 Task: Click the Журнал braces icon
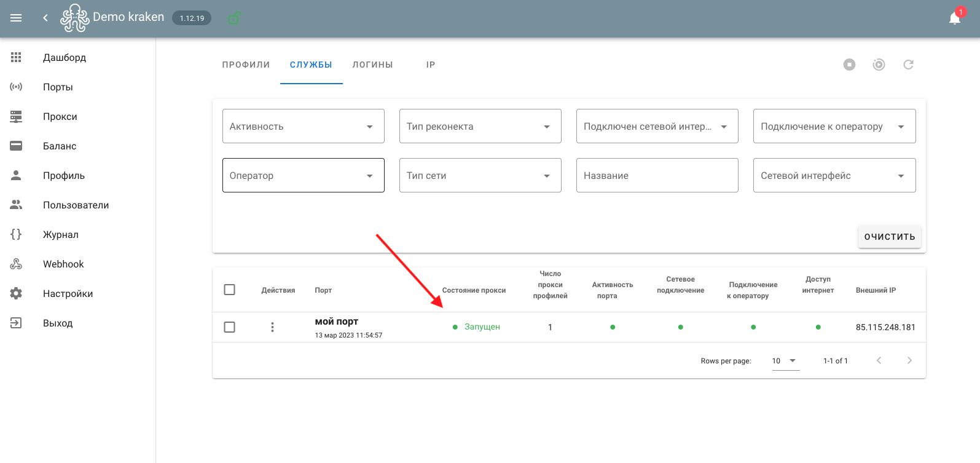16,234
